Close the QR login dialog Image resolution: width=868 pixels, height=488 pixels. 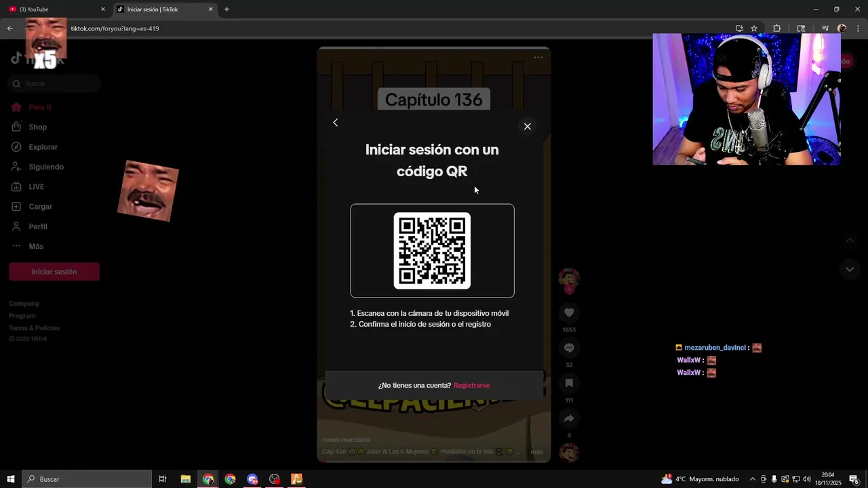pos(527,126)
